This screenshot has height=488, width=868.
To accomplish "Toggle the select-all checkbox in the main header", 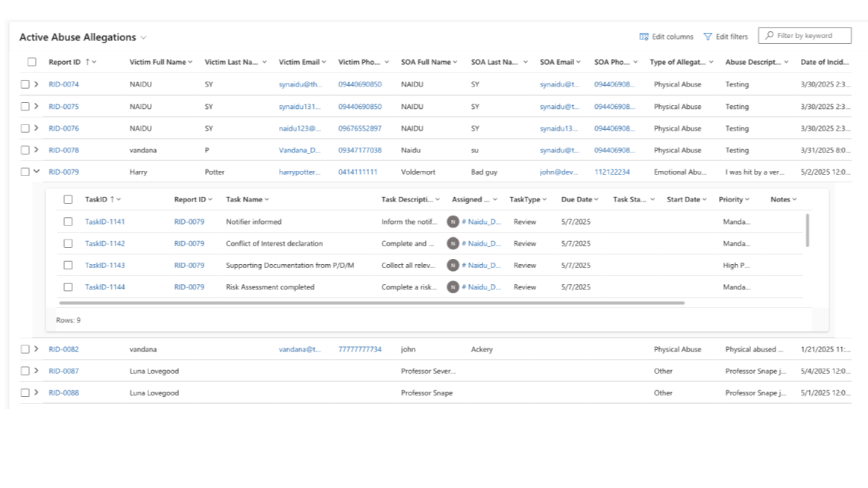I will 32,62.
